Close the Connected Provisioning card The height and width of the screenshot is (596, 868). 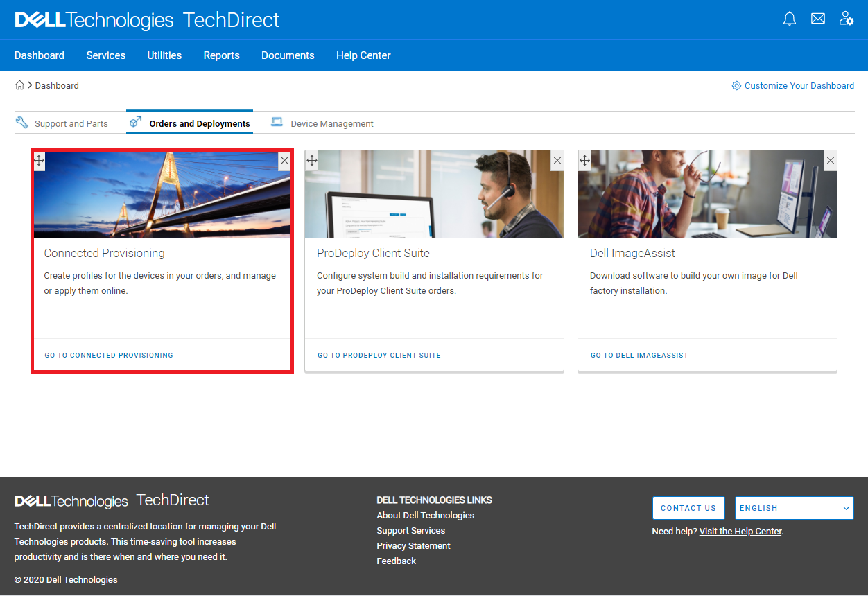point(284,161)
